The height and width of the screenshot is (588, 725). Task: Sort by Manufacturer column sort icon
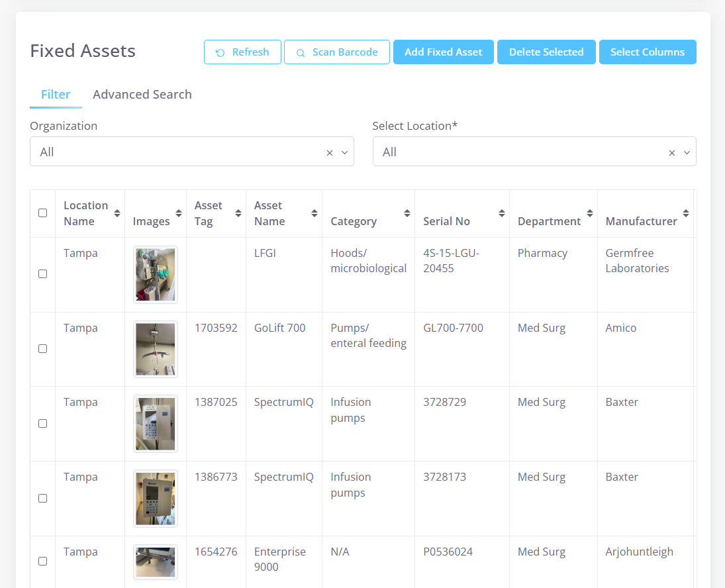click(x=686, y=213)
